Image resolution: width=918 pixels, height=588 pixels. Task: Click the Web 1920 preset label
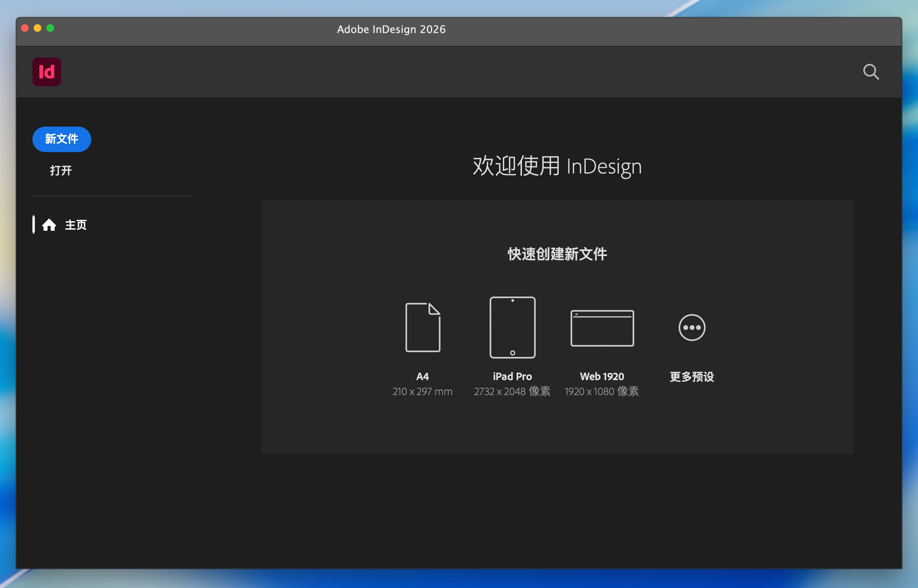coord(602,376)
